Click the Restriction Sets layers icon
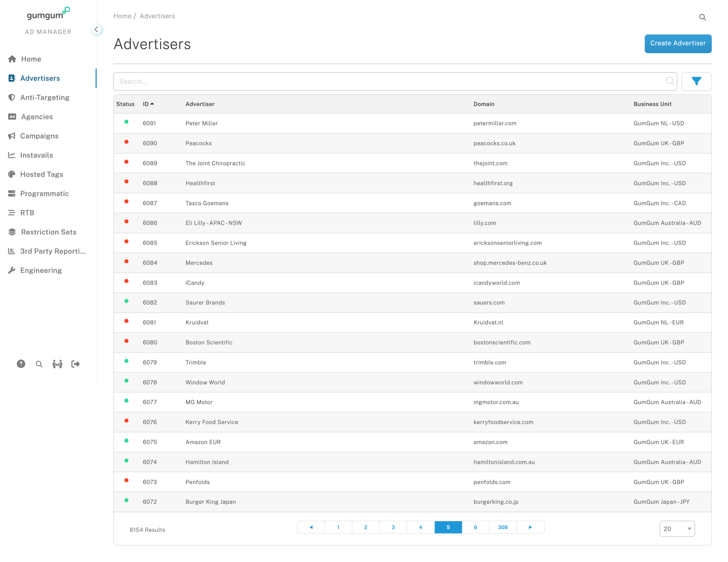This screenshot has width=728, height=562. [x=12, y=232]
